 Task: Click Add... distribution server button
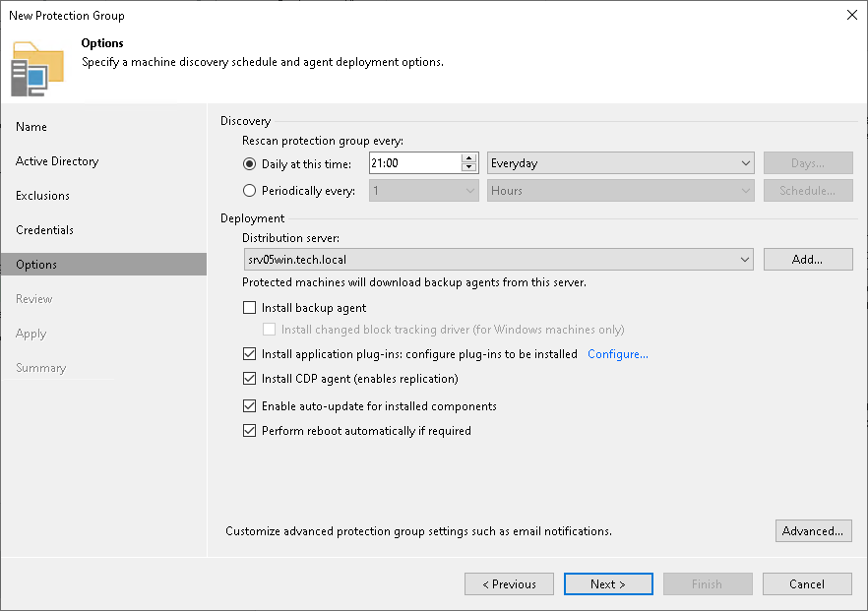pos(808,260)
